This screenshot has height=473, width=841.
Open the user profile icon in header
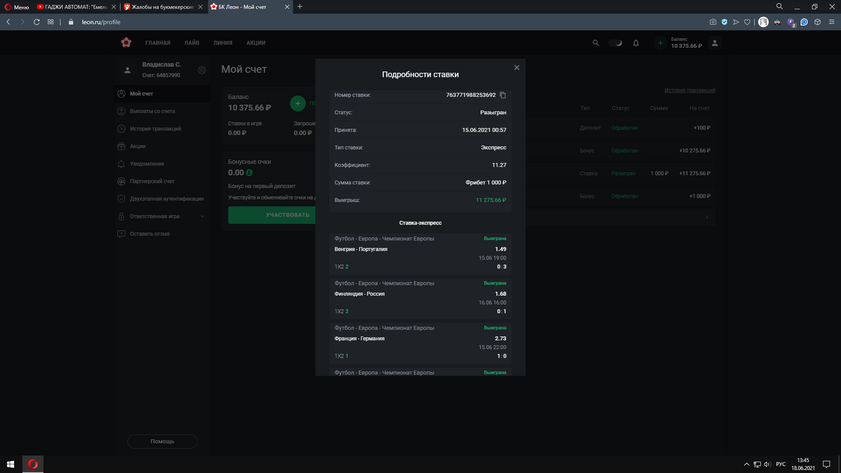(x=714, y=43)
